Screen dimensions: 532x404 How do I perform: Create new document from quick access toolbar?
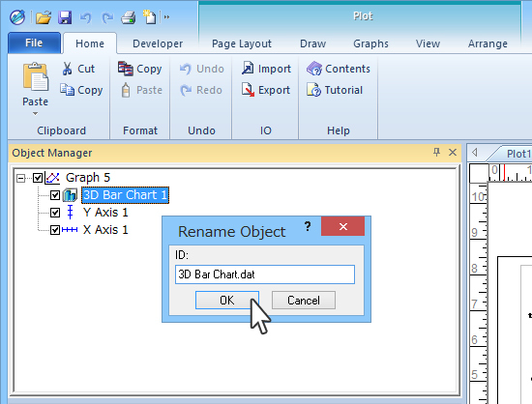point(149,17)
